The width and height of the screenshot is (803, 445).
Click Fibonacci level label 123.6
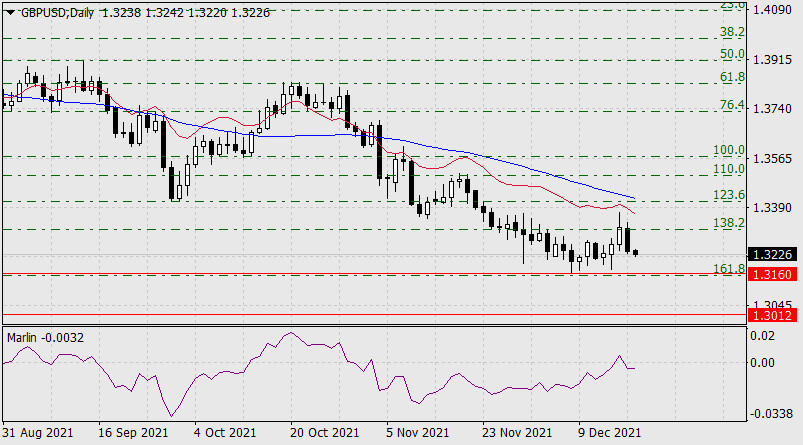729,195
